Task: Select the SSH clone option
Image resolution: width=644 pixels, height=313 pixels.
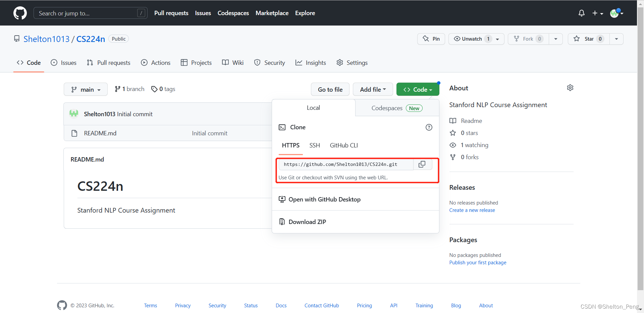Action: tap(315, 145)
